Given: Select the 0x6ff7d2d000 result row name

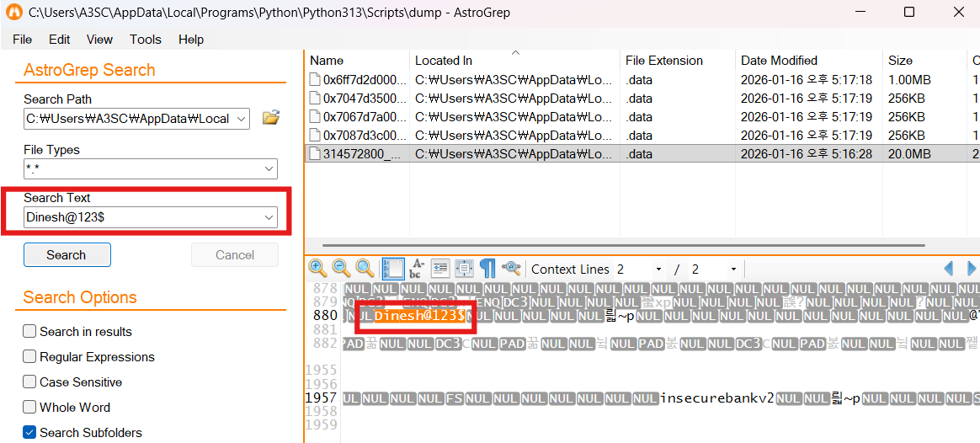Looking at the screenshot, I should coord(365,80).
